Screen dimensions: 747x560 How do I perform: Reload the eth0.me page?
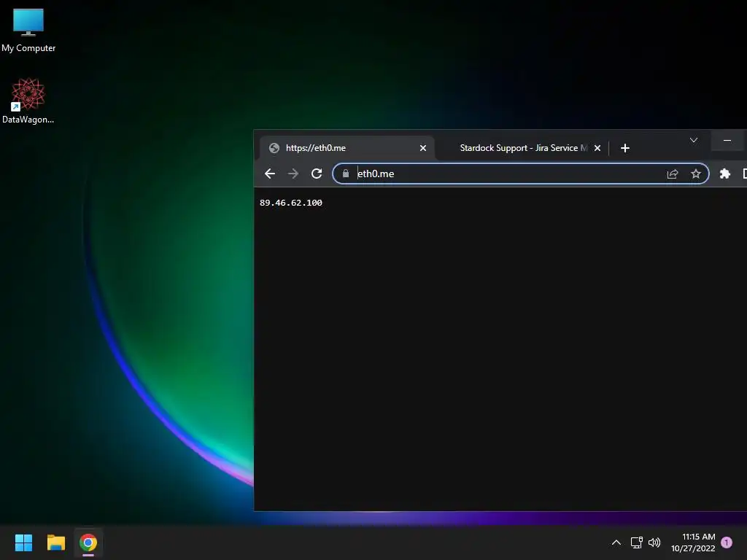[x=317, y=174]
